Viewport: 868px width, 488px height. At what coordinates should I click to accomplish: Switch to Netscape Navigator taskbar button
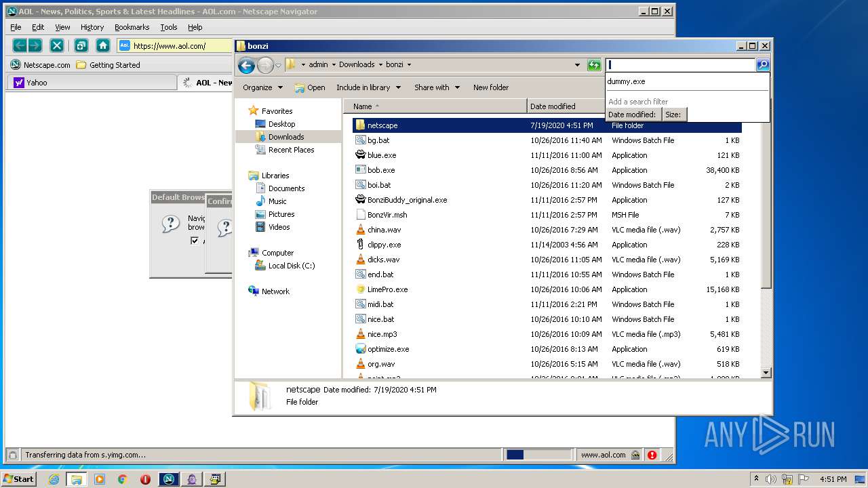click(169, 479)
